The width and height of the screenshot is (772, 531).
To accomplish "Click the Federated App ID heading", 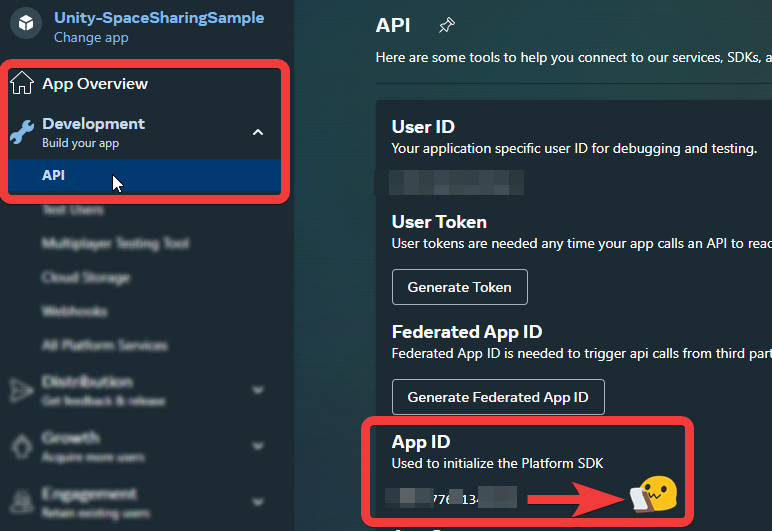I will (x=467, y=332).
